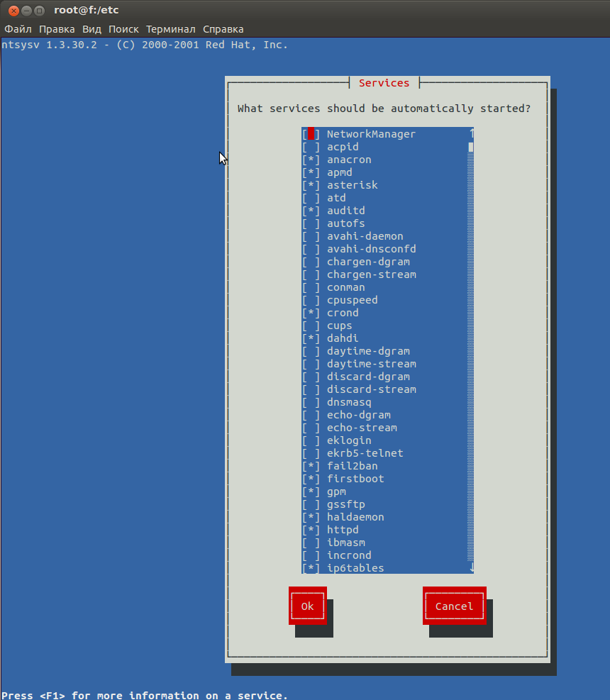Click the services list scroll down arrow
The width and height of the screenshot is (610, 700).
(471, 568)
